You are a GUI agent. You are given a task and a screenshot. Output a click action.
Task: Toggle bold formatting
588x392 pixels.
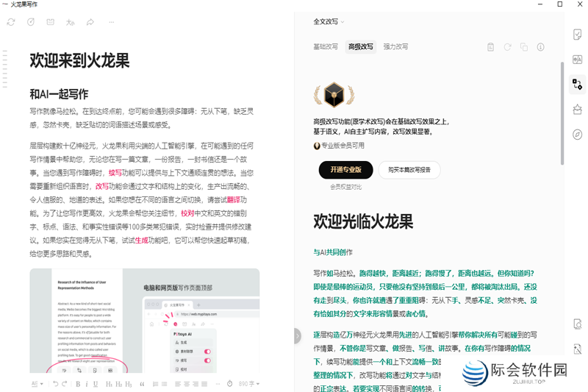coord(78,384)
